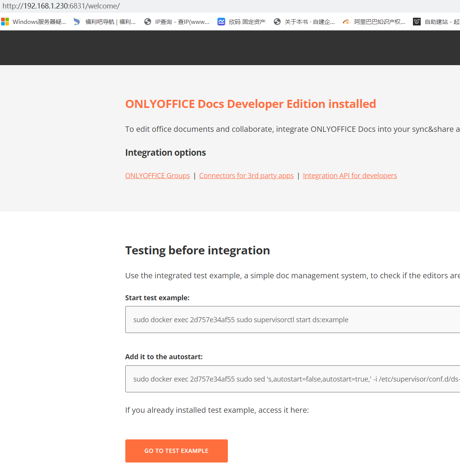This screenshot has width=460, height=476.
Task: Click the 'Add it to the autostart:' label
Action: point(164,357)
